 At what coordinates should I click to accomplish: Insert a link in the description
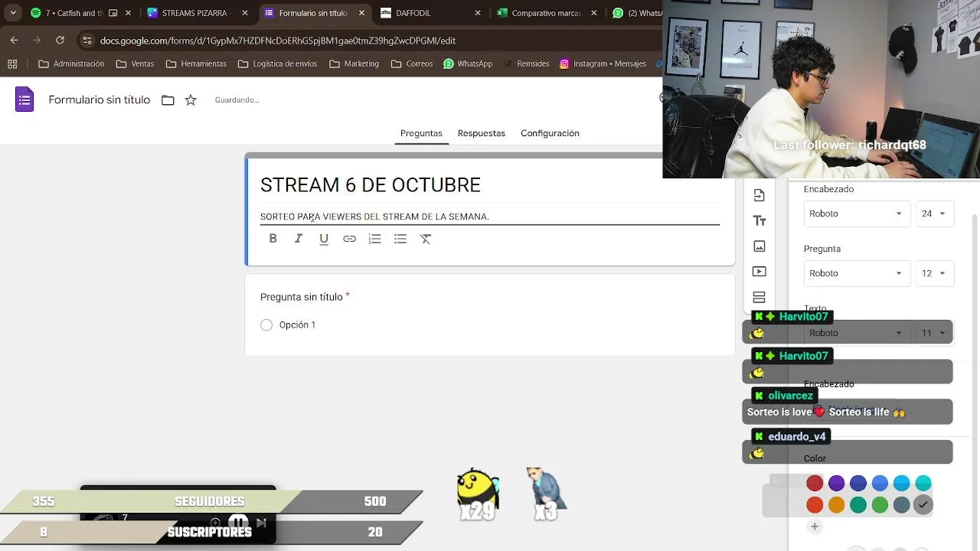click(x=349, y=239)
